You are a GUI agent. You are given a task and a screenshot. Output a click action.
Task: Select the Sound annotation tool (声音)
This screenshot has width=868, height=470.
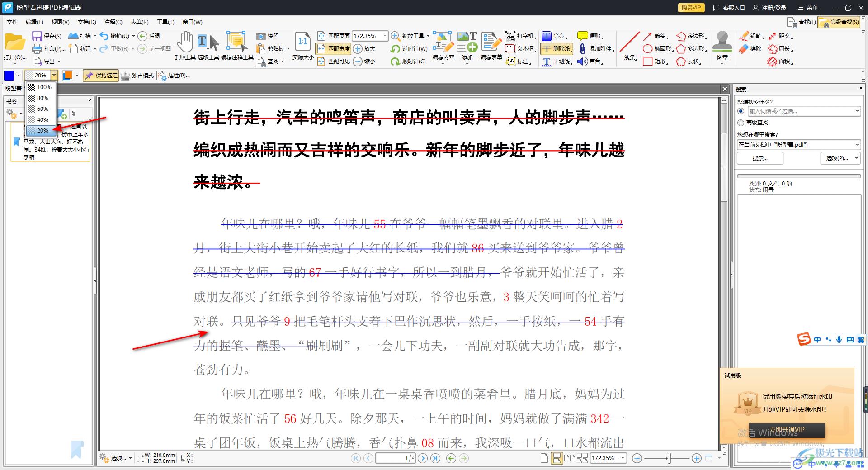coord(590,62)
